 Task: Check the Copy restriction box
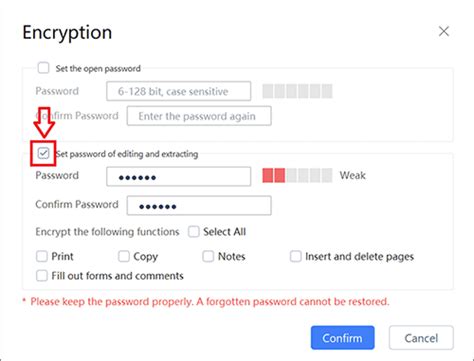(124, 256)
